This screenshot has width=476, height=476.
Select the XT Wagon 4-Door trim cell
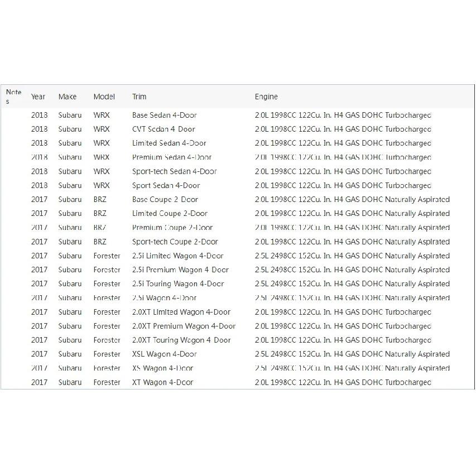(x=162, y=382)
